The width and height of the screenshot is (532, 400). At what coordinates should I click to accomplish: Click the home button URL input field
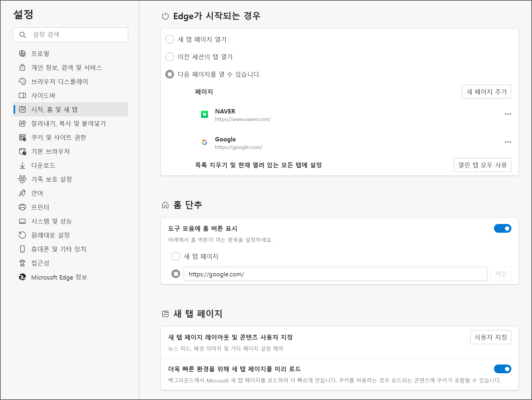(335, 274)
